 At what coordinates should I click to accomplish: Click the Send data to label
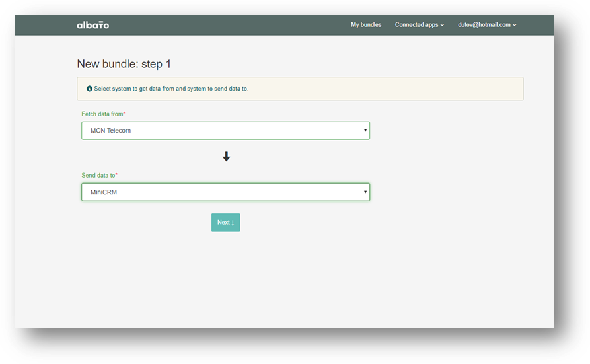tap(99, 176)
